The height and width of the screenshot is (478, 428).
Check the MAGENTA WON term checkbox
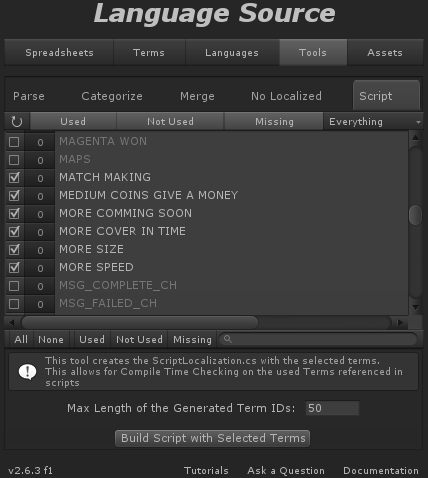click(x=14, y=142)
